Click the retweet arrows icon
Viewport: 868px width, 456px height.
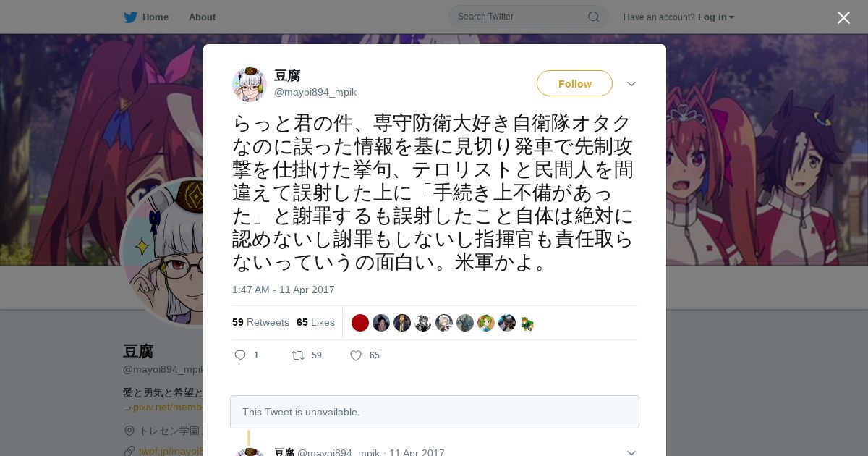[297, 355]
